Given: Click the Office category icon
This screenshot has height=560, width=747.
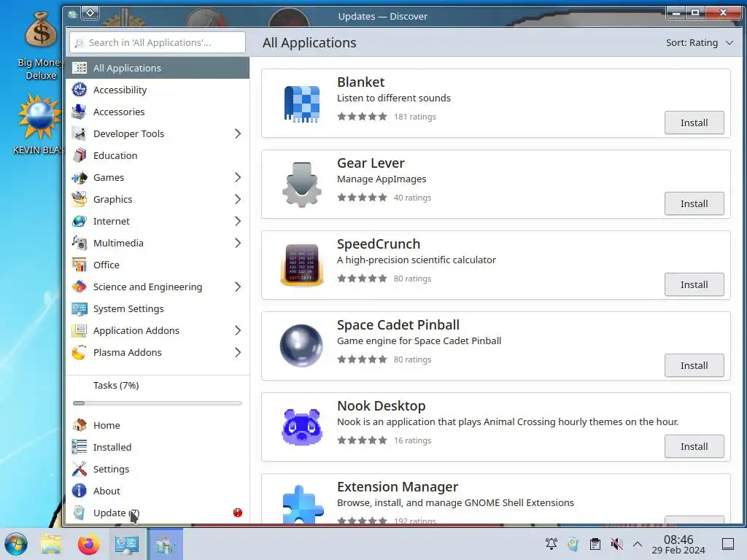Looking at the screenshot, I should [x=79, y=265].
